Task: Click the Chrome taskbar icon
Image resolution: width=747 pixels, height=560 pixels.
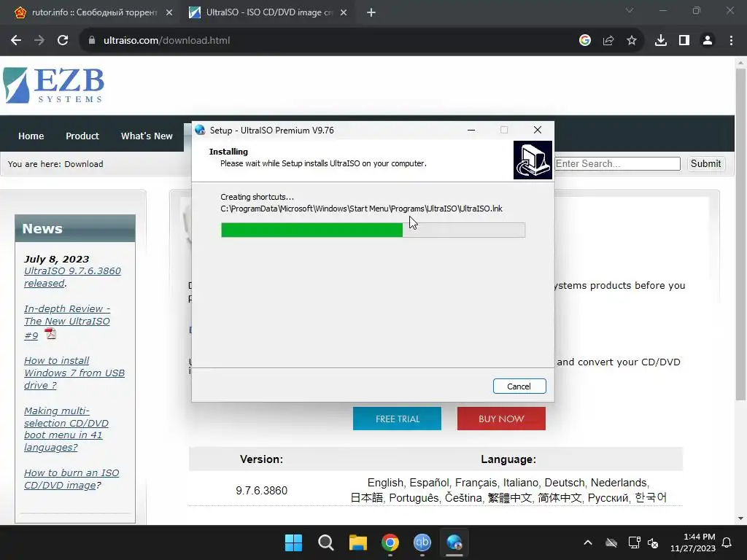Action: pyautogui.click(x=390, y=542)
